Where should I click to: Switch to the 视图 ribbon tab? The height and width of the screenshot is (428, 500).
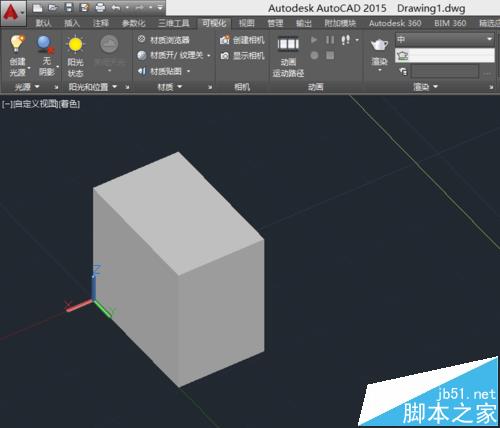(x=247, y=23)
